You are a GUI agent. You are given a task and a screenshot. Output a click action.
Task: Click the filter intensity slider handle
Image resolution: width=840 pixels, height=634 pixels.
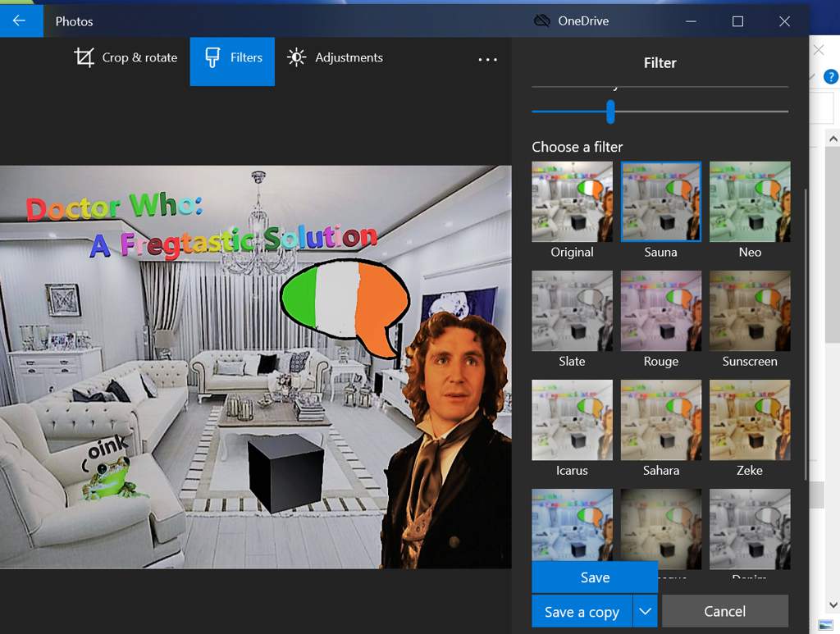(x=610, y=112)
